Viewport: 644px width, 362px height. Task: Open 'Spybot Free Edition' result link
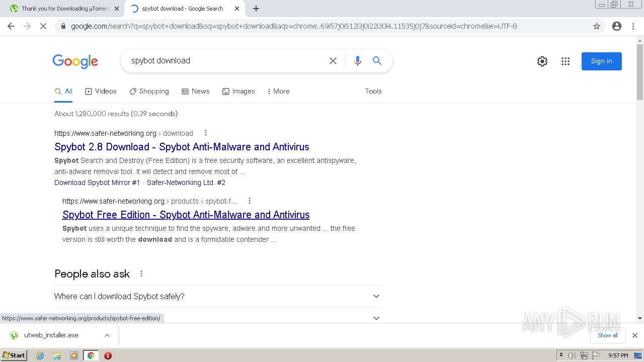point(186,215)
